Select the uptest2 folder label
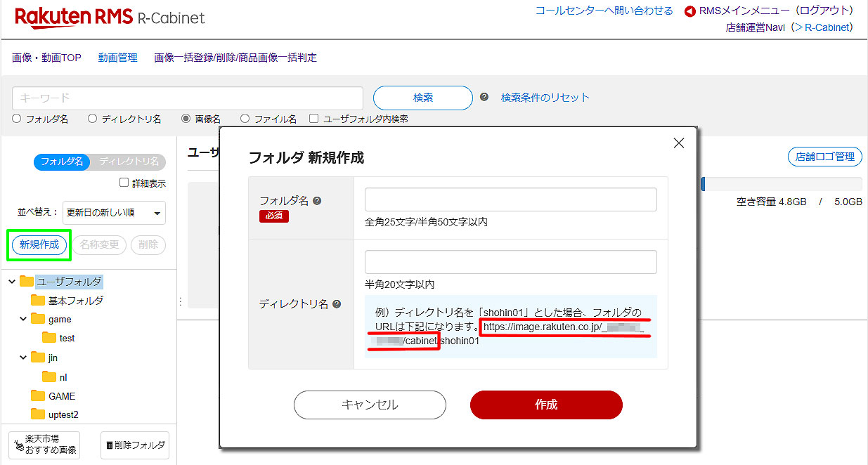868x465 pixels. click(x=64, y=414)
